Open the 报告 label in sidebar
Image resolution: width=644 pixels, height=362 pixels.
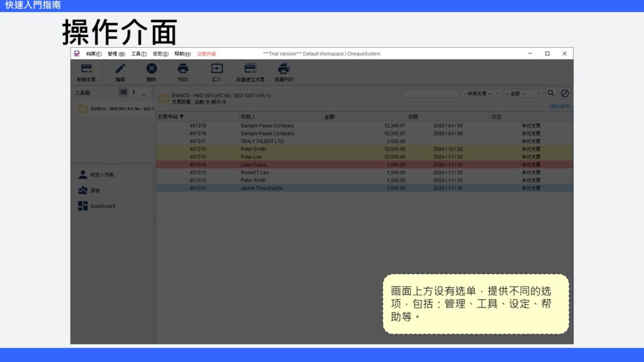point(96,190)
